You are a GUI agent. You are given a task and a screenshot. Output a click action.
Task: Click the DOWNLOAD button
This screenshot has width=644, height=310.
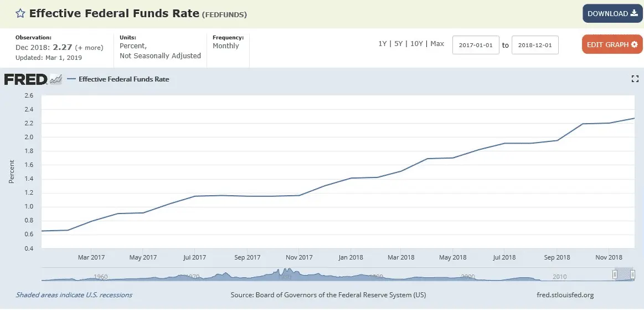[612, 13]
